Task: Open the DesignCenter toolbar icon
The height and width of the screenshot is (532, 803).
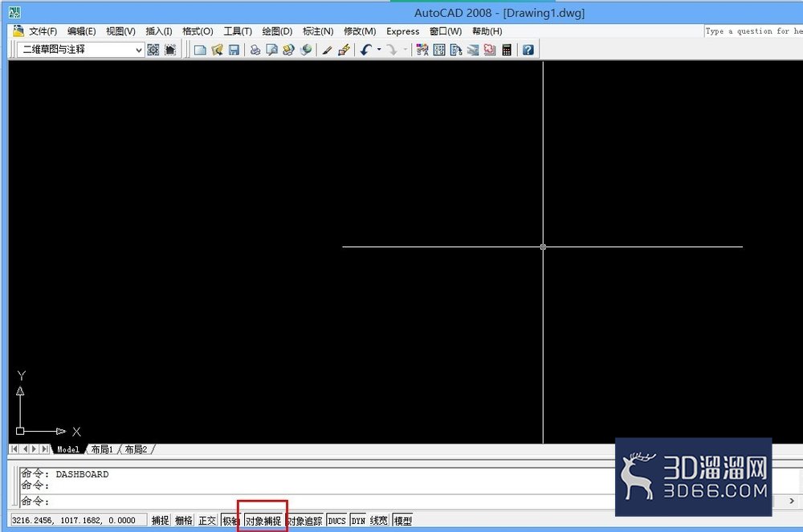Action: pos(439,50)
